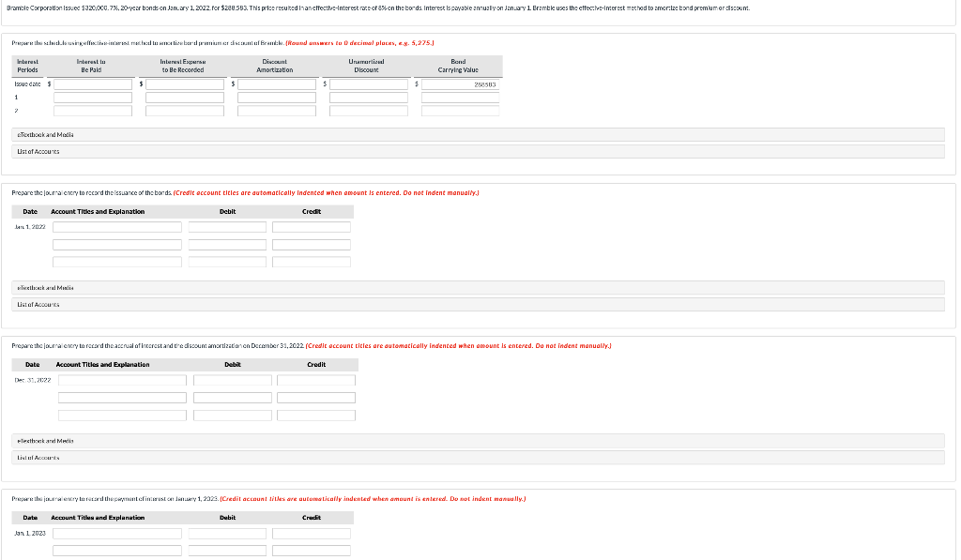Click second Credit field in accrual entry
The image size is (961, 560).
click(316, 399)
